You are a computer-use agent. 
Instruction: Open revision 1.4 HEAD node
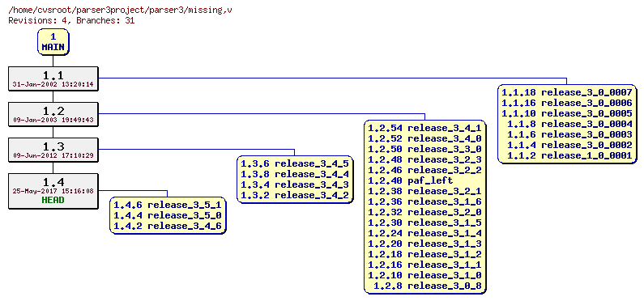coord(53,191)
